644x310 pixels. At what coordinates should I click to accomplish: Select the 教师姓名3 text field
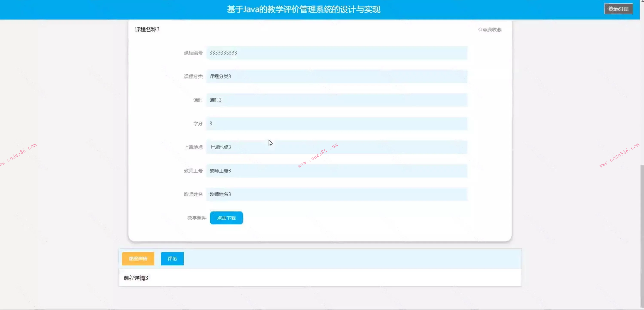pyautogui.click(x=336, y=194)
